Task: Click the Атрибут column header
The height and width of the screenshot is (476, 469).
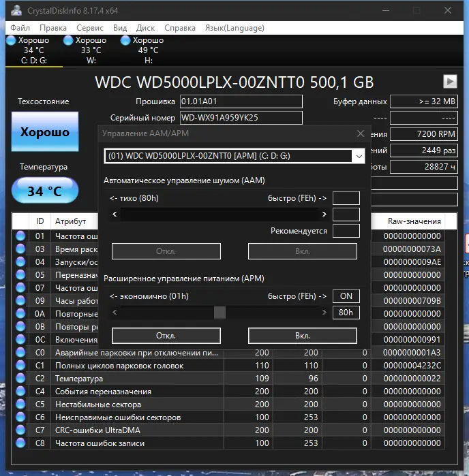Action: 74,221
